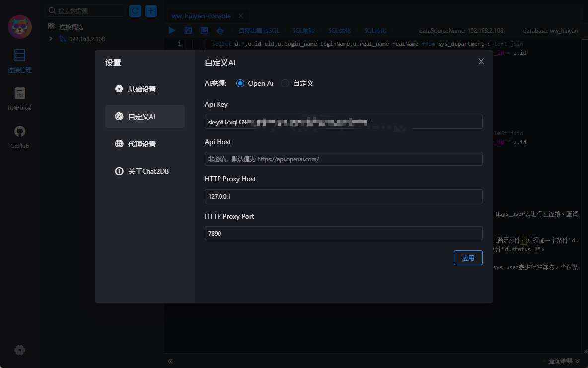Click the save console disk icon
This screenshot has width=588, height=368.
(x=188, y=30)
